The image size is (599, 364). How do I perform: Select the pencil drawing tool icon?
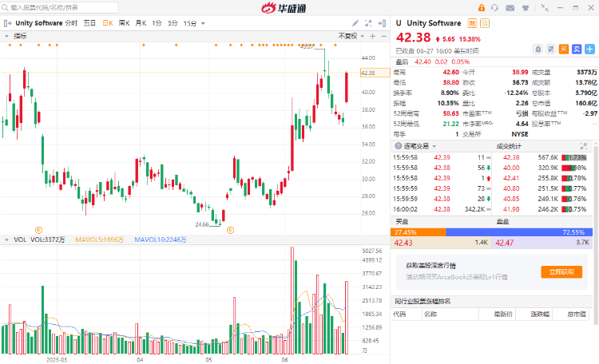click(x=355, y=23)
